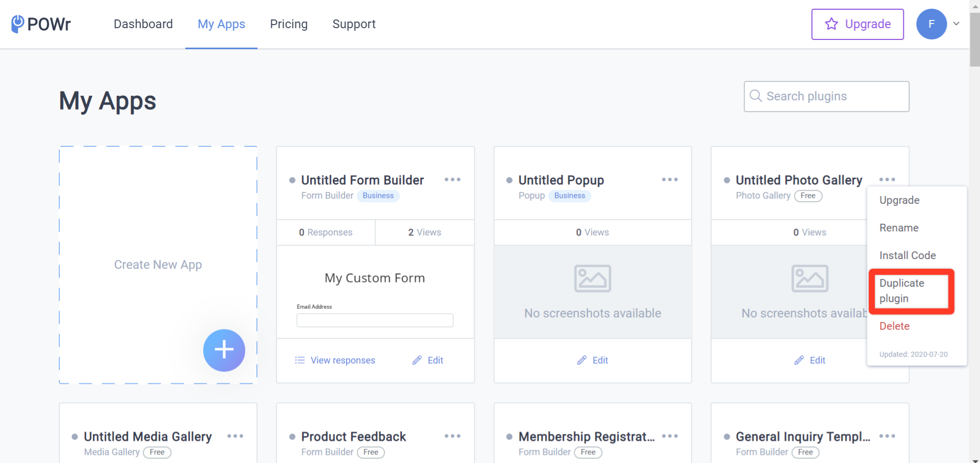This screenshot has height=463, width=980.
Task: Click the Edit link on Photo Gallery card
Action: pos(810,360)
